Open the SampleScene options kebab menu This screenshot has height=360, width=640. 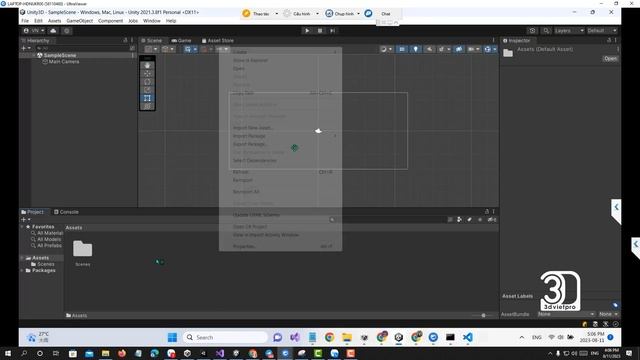pyautogui.click(x=133, y=55)
